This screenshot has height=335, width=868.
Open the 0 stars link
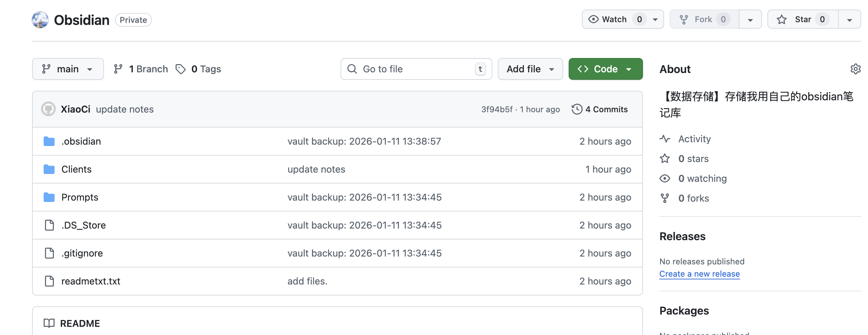[693, 159]
